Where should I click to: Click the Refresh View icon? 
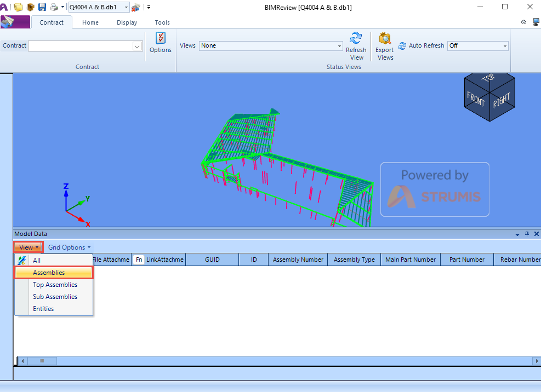[x=356, y=38]
